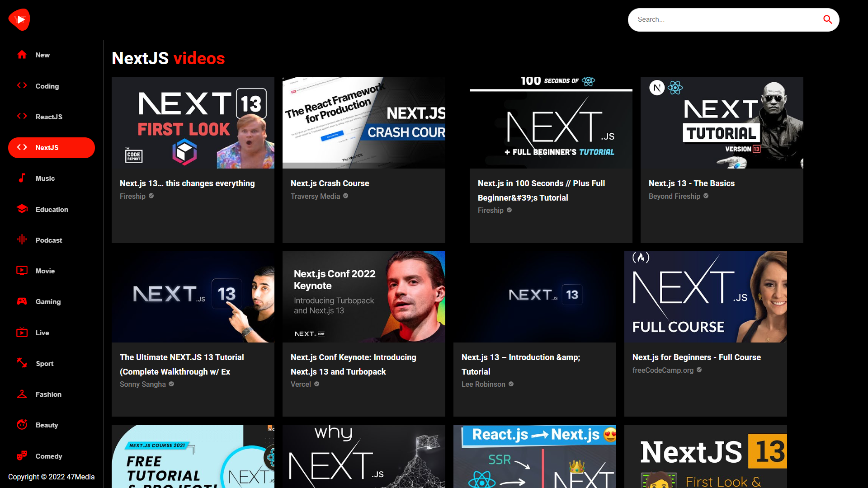The width and height of the screenshot is (868, 488).
Task: Click the Fashion hanger icon
Action: tap(22, 394)
